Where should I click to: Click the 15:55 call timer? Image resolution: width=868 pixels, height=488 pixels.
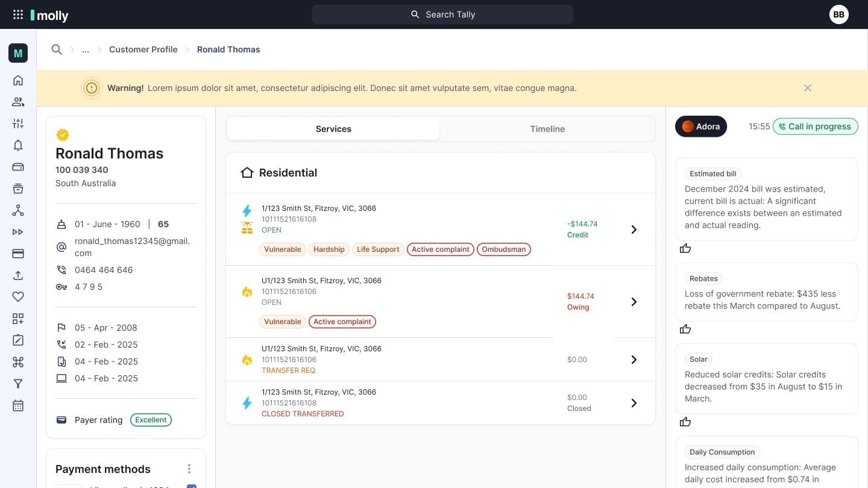coord(759,127)
